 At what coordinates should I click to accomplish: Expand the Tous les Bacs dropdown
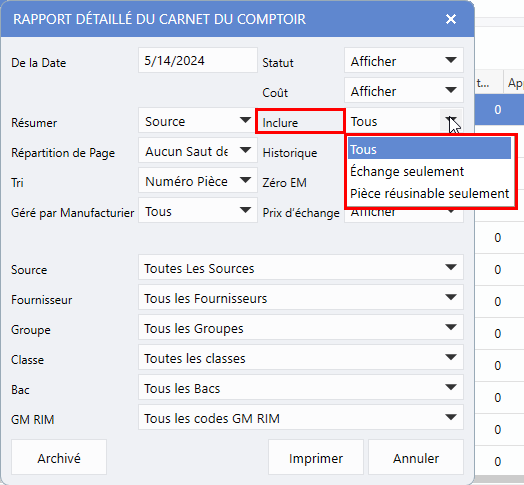point(301,388)
